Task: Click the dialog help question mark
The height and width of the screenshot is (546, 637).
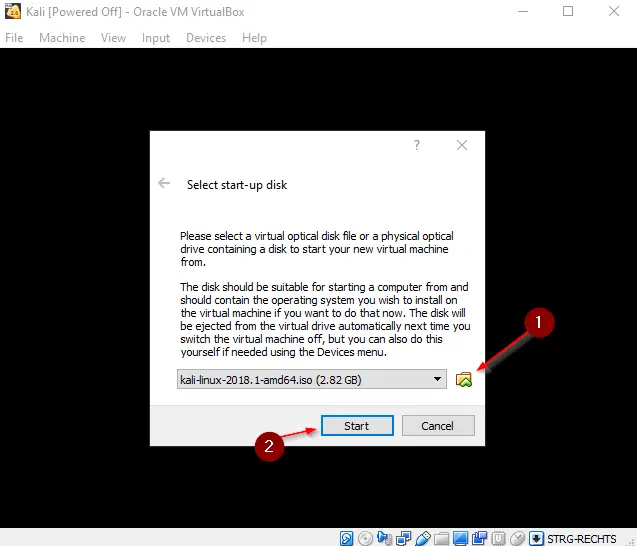Action: [x=417, y=145]
